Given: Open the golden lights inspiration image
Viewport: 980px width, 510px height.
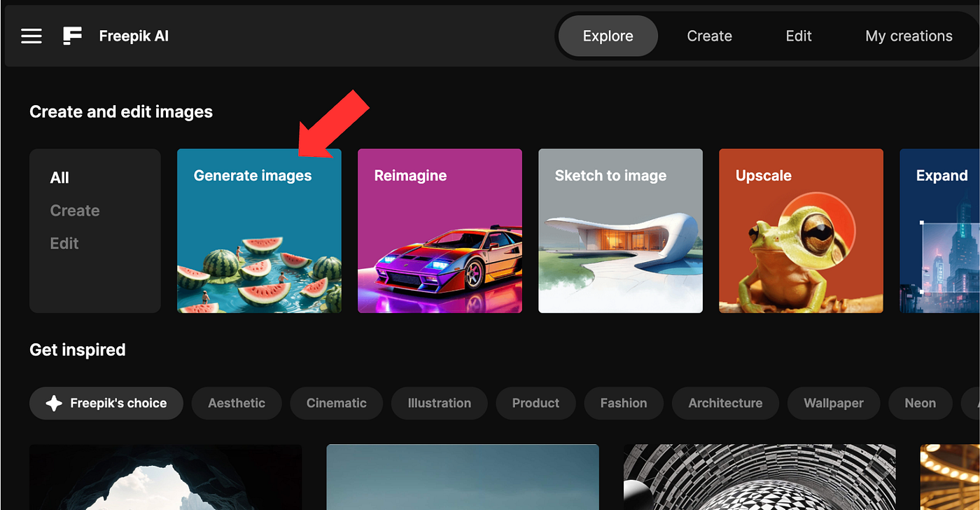Looking at the screenshot, I should [950, 477].
